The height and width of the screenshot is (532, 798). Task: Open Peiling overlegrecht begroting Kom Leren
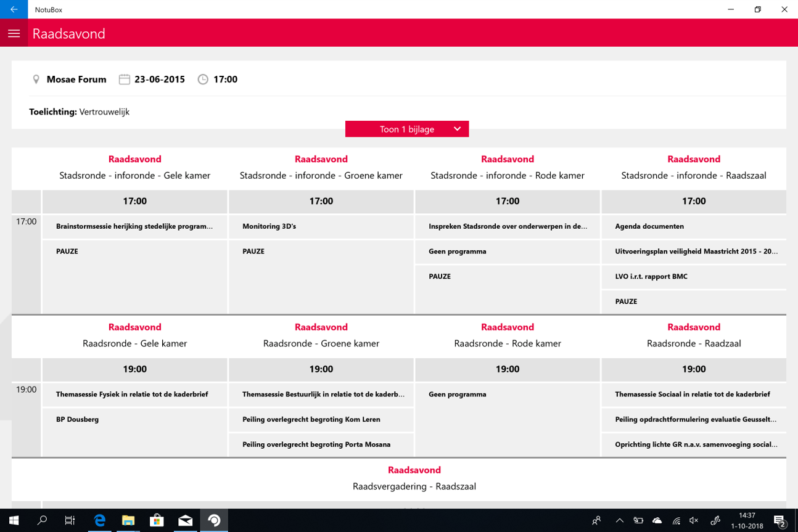pyautogui.click(x=321, y=419)
